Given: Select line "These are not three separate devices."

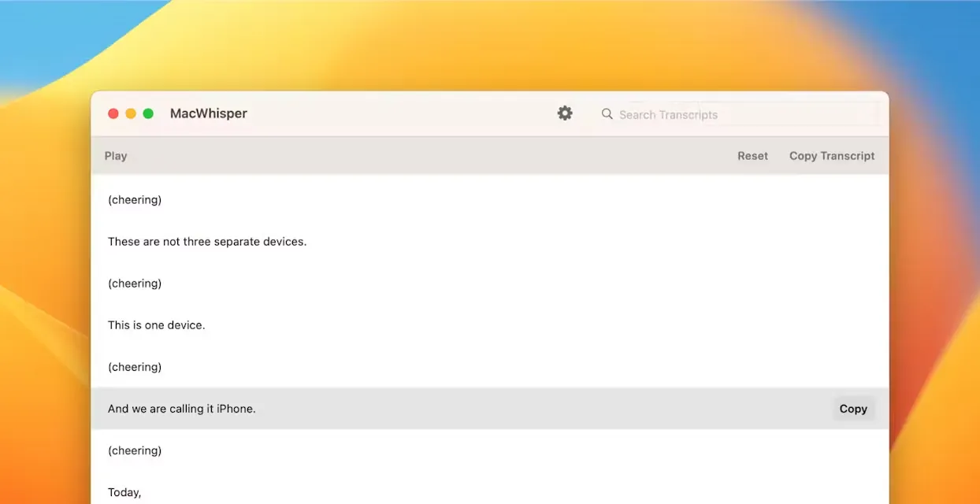Looking at the screenshot, I should (x=490, y=242).
